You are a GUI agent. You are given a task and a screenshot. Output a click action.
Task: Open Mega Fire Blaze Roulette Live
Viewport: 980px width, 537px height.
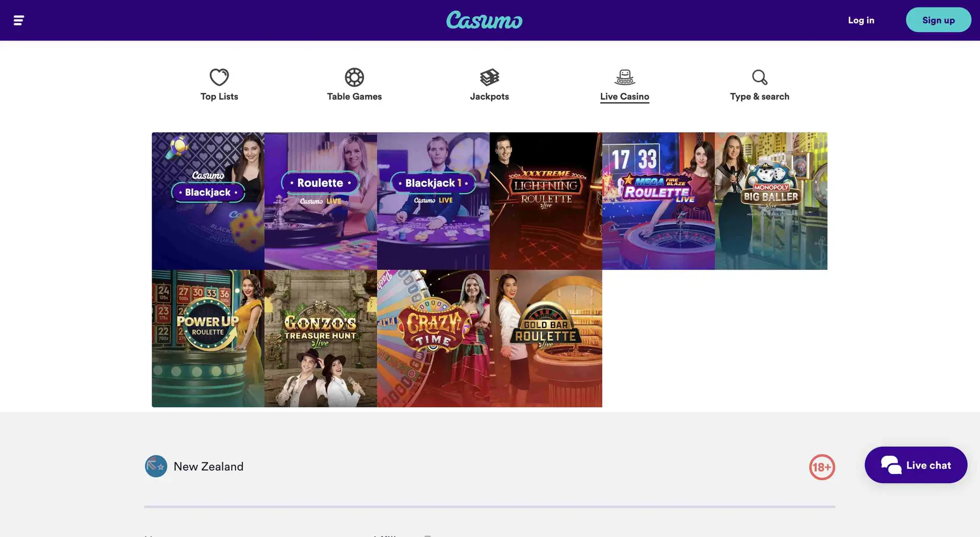(x=658, y=201)
